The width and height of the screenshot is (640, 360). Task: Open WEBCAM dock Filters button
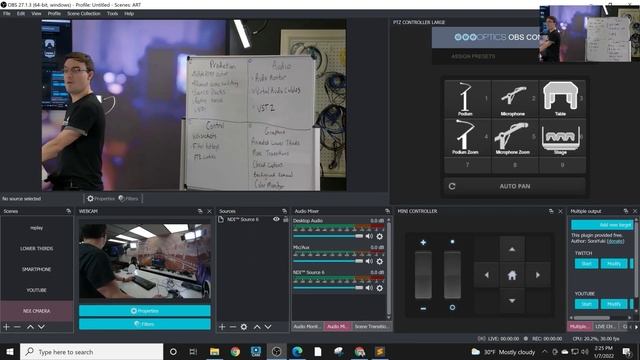coord(145,324)
